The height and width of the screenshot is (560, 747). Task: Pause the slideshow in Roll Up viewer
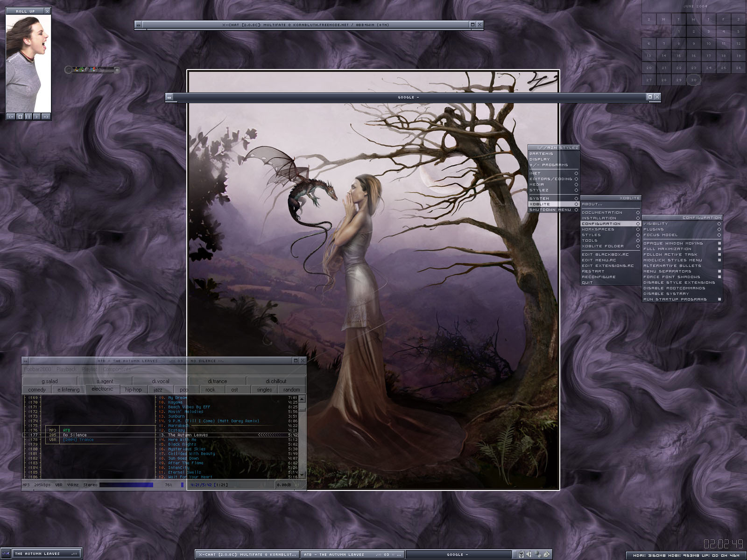tap(28, 117)
